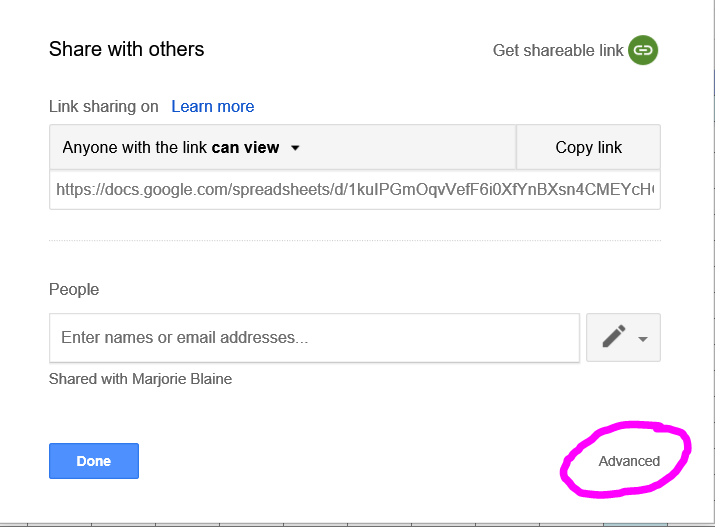Open the caret beside the pencil icon

click(643, 339)
